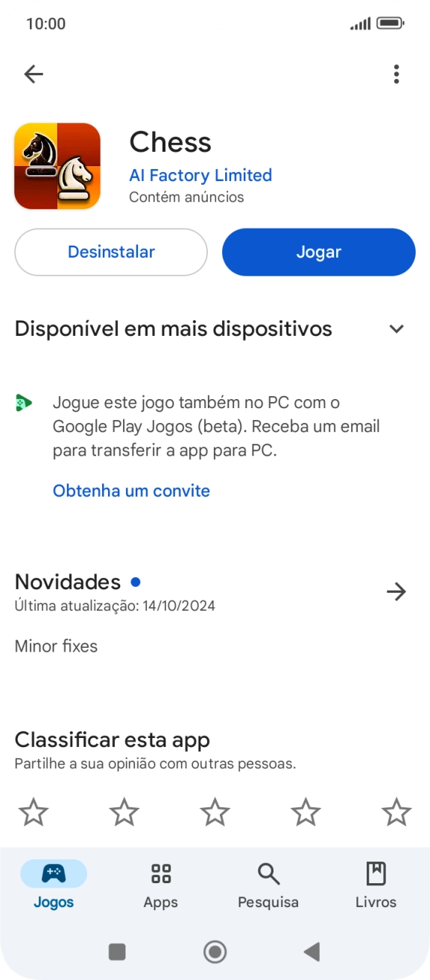Open the Apps section icon
Viewport: 430px width, 980px height.
(x=160, y=873)
